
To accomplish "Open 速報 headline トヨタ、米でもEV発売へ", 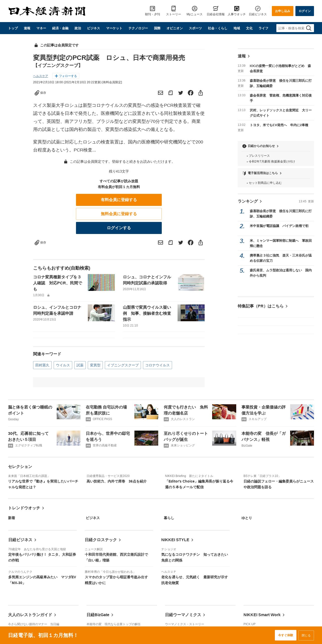I will point(279,125).
